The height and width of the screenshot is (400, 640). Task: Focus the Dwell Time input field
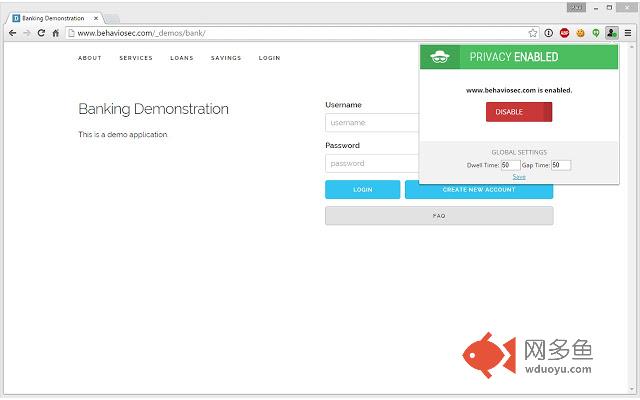[510, 165]
